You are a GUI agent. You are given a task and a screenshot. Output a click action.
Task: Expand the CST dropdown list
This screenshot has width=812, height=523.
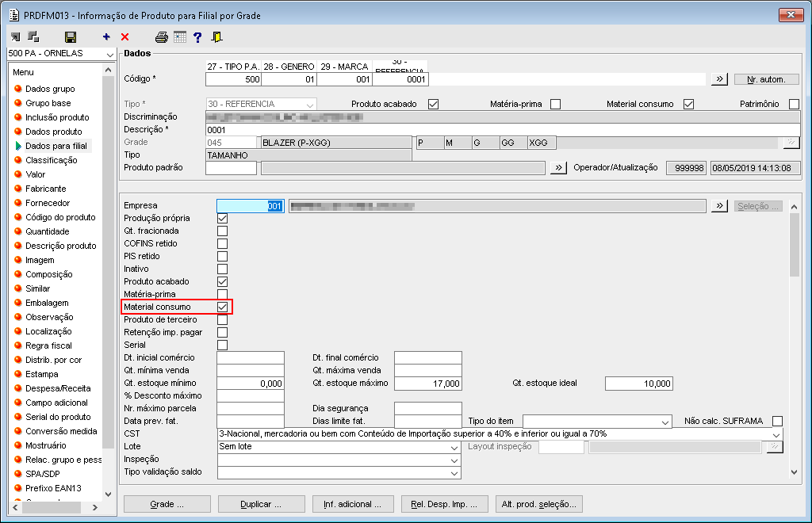click(x=776, y=434)
